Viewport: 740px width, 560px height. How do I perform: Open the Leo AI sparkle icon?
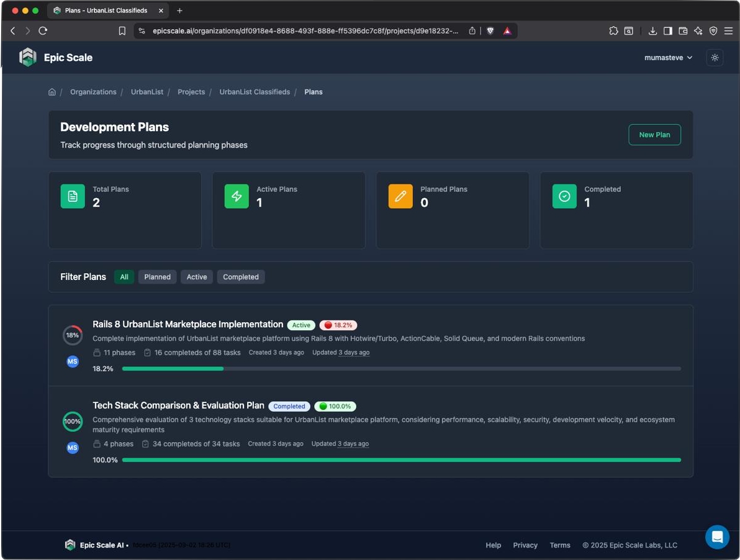[x=698, y=30]
